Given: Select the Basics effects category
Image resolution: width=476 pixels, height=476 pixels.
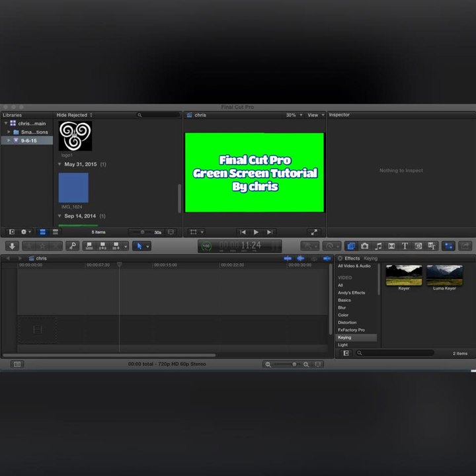Looking at the screenshot, I should click(344, 300).
